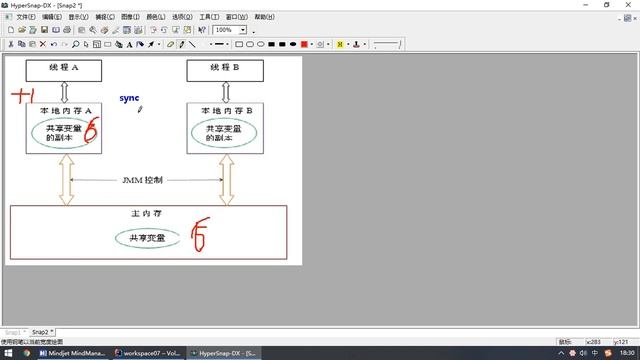Click the red foreground color swatch
The width and height of the screenshot is (640, 360).
point(304,44)
